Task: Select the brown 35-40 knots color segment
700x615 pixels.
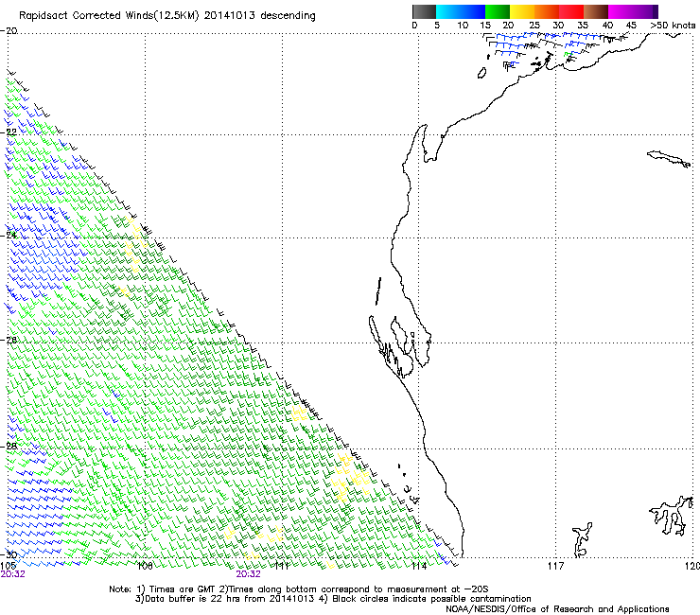Action: [596, 11]
